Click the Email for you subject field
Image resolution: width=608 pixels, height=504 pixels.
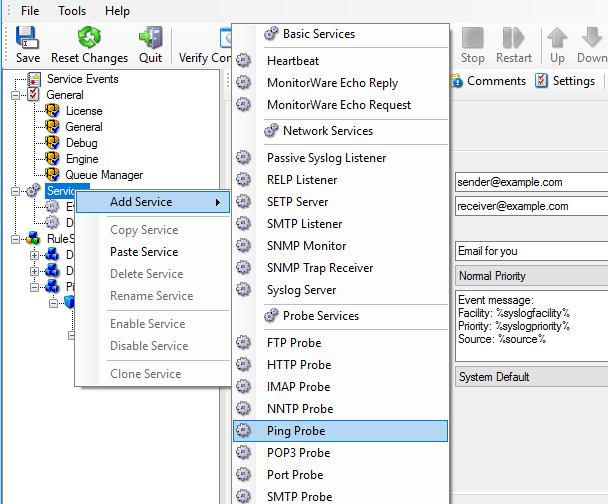coord(530,251)
